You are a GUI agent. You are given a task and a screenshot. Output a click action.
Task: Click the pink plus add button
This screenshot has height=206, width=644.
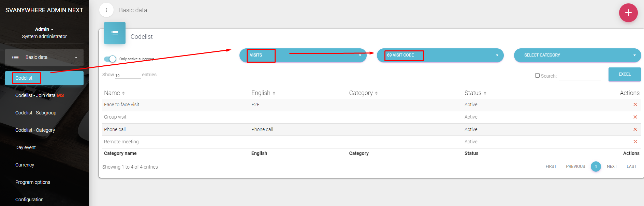[x=628, y=13]
